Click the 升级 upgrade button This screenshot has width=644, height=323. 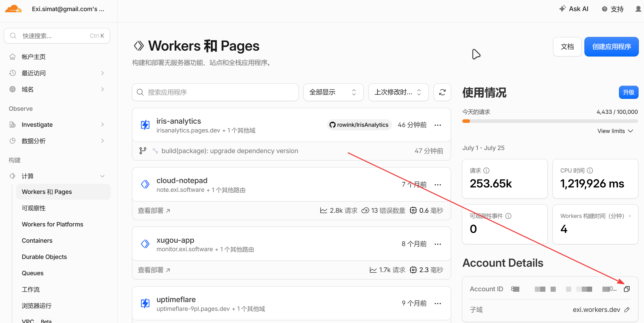[x=629, y=92]
